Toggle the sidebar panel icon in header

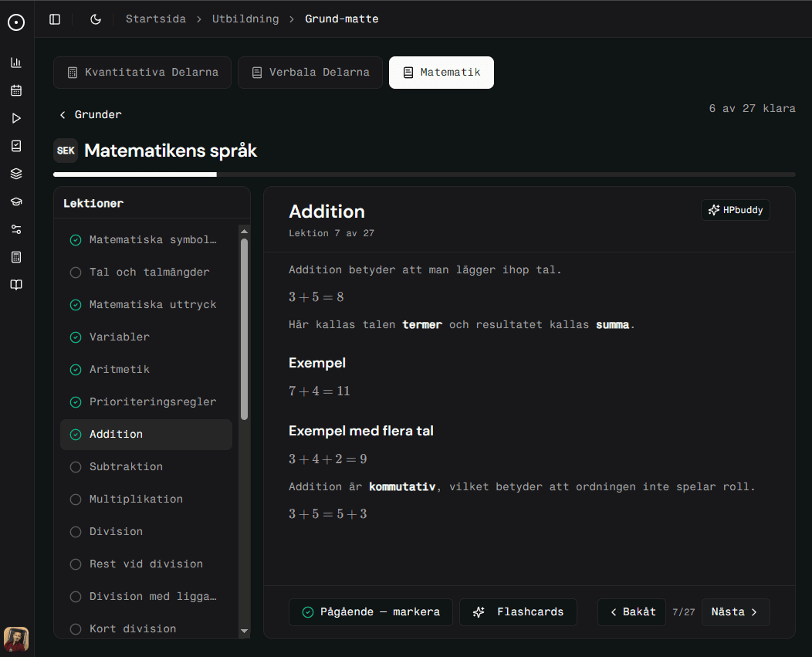tap(55, 19)
